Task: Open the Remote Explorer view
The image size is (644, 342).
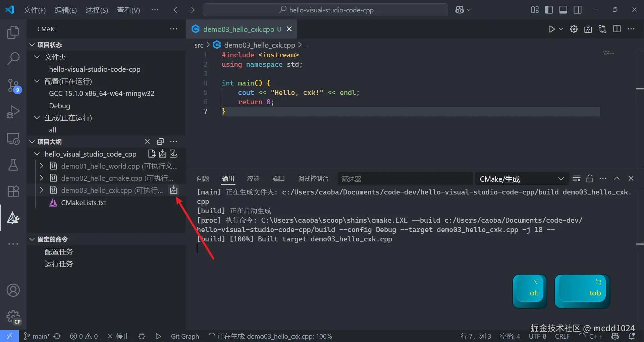Action: click(13, 138)
